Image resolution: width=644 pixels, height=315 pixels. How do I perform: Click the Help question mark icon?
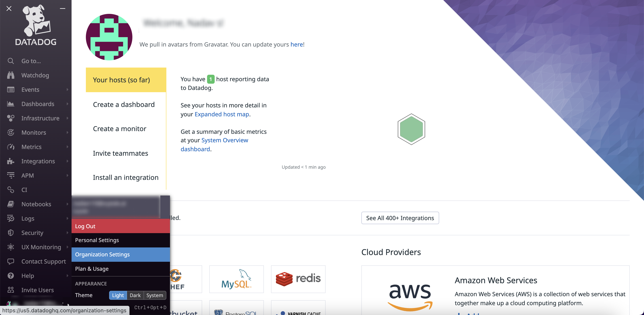11,276
